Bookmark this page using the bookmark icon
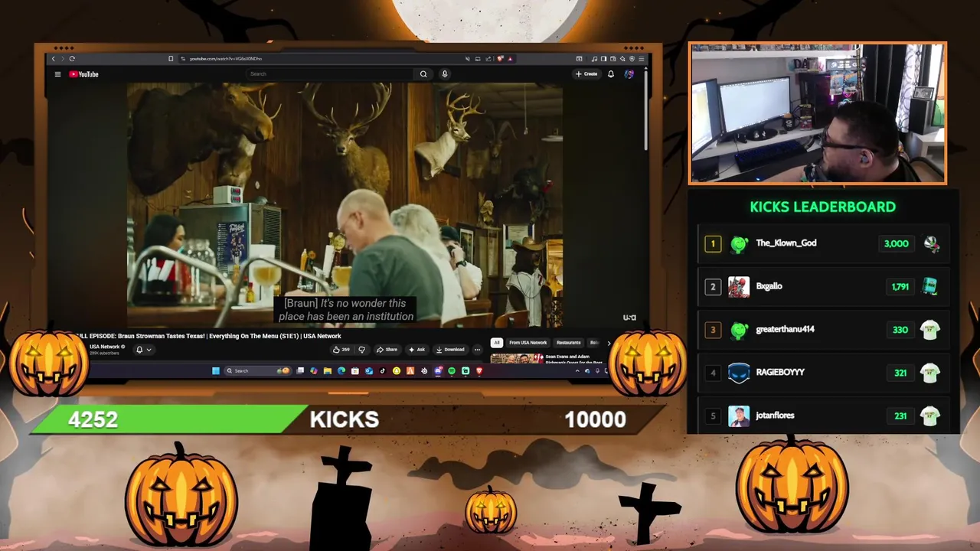This screenshot has height=551, width=980. (171, 59)
